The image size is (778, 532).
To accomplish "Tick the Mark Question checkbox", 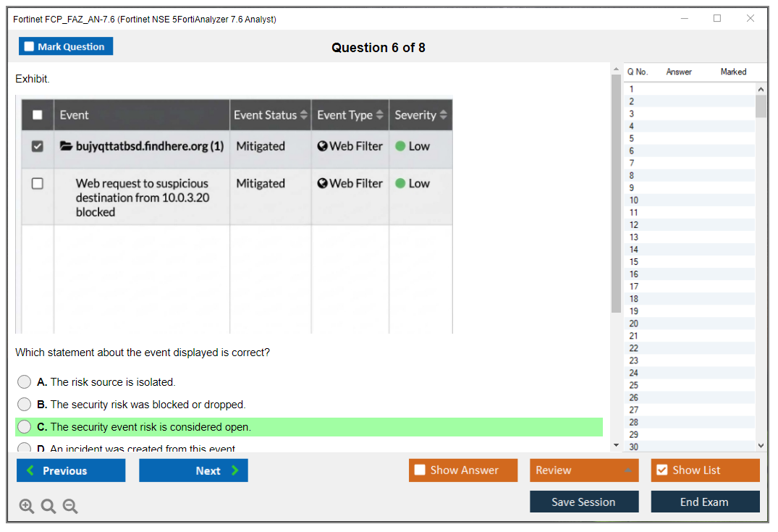I will (29, 46).
